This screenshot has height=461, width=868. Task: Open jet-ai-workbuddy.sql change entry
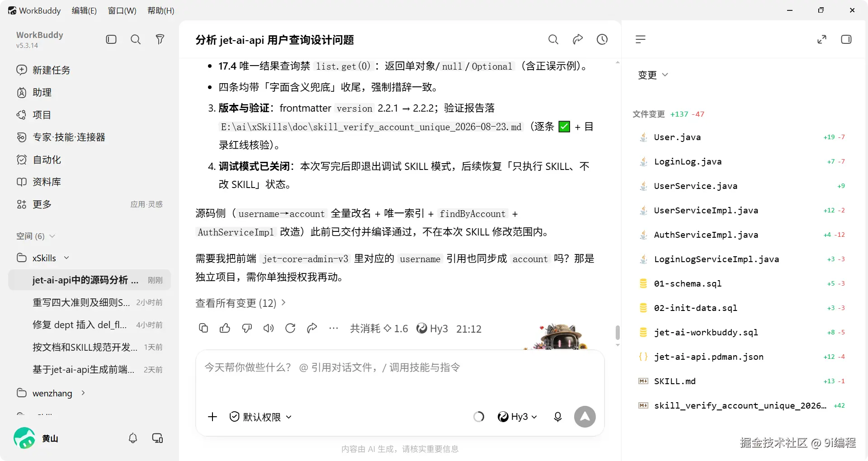tap(741, 332)
